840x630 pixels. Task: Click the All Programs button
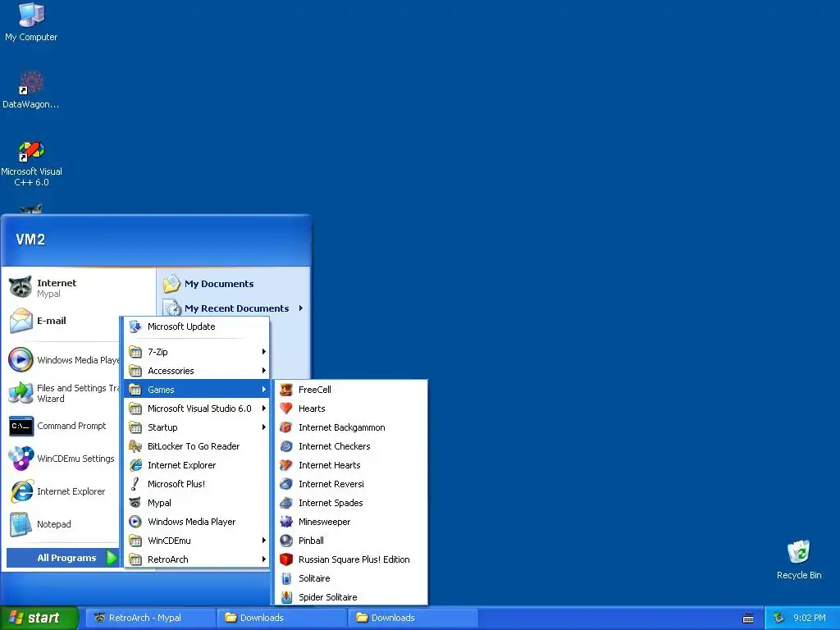point(63,558)
